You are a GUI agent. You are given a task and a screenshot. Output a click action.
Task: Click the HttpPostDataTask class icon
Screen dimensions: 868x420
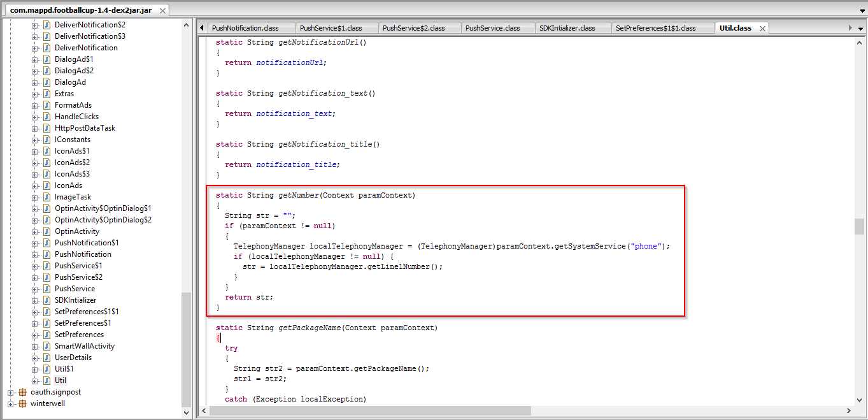click(x=46, y=128)
